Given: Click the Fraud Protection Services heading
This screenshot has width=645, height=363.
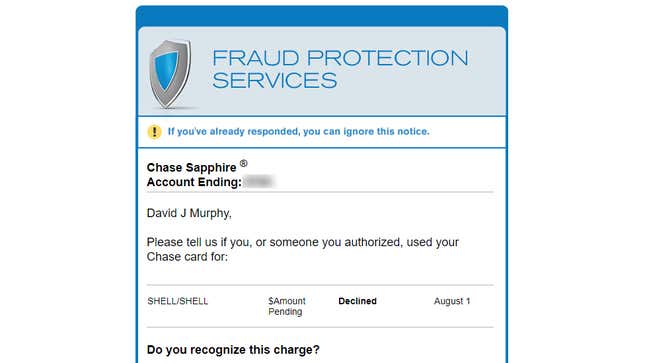Looking at the screenshot, I should [x=340, y=69].
